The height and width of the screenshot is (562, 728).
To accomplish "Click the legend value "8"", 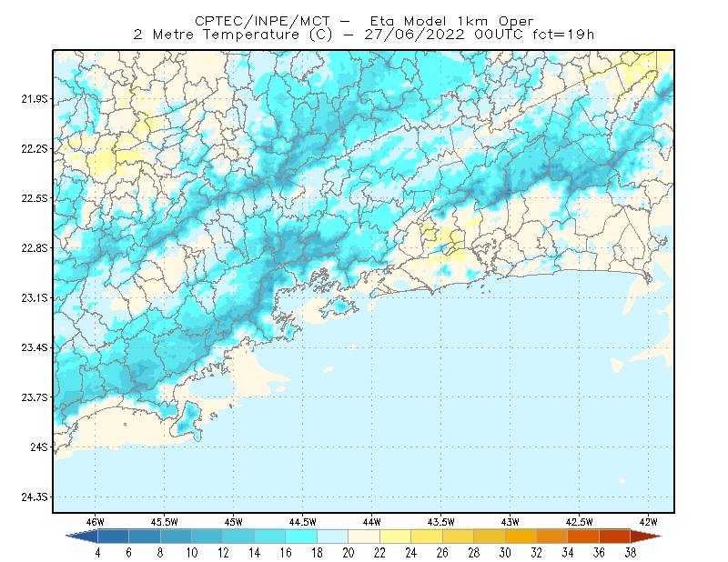I will [160, 553].
